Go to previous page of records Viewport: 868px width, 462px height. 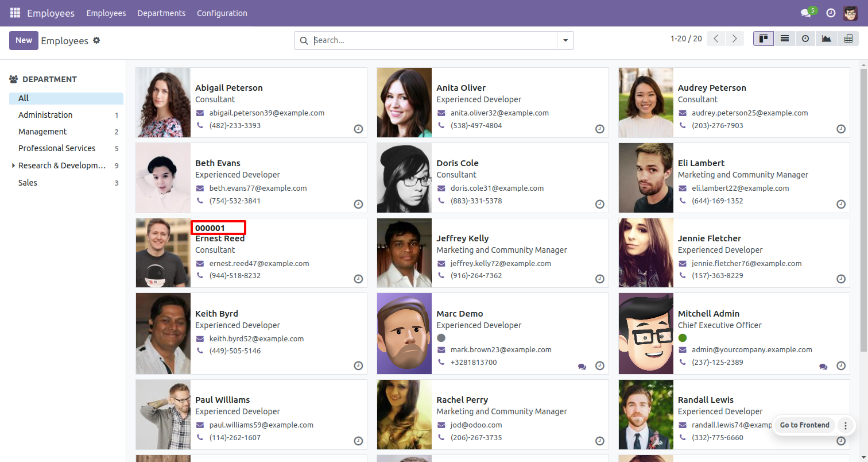(x=716, y=38)
